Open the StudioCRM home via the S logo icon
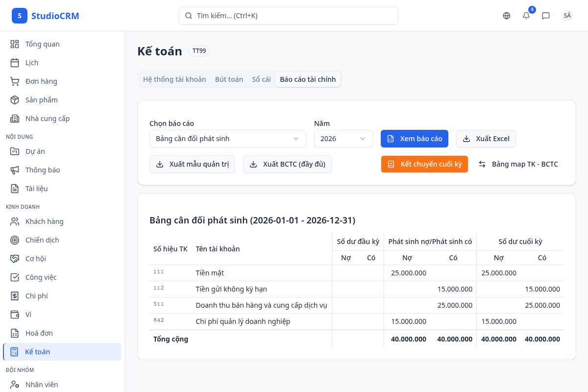Viewport: 588px width, 392px height. pos(19,15)
